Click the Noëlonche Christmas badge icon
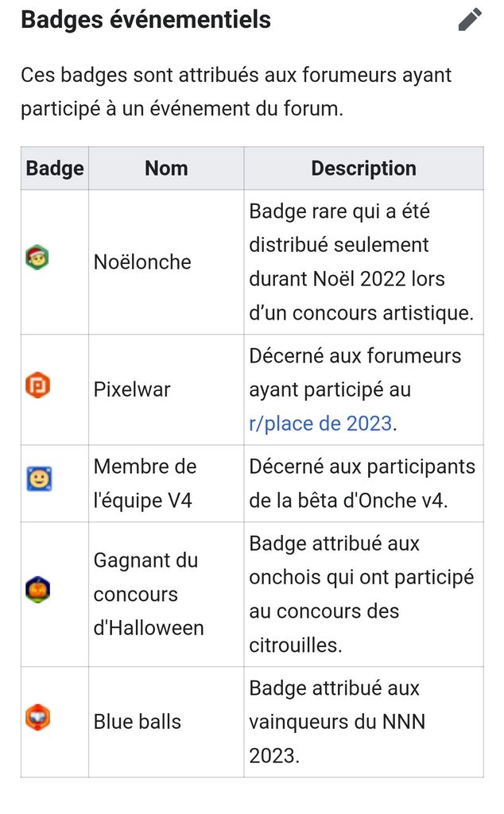The height and width of the screenshot is (814, 504). point(37,258)
